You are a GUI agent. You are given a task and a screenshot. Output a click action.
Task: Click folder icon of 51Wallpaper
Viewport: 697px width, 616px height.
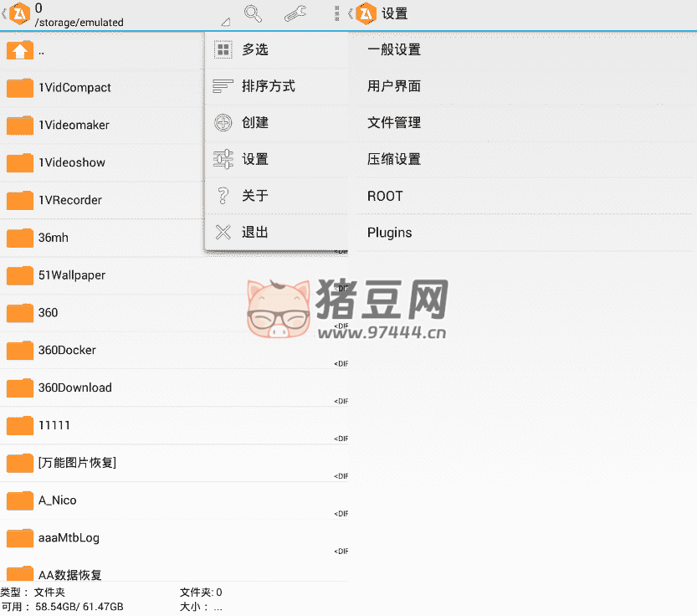click(x=20, y=275)
